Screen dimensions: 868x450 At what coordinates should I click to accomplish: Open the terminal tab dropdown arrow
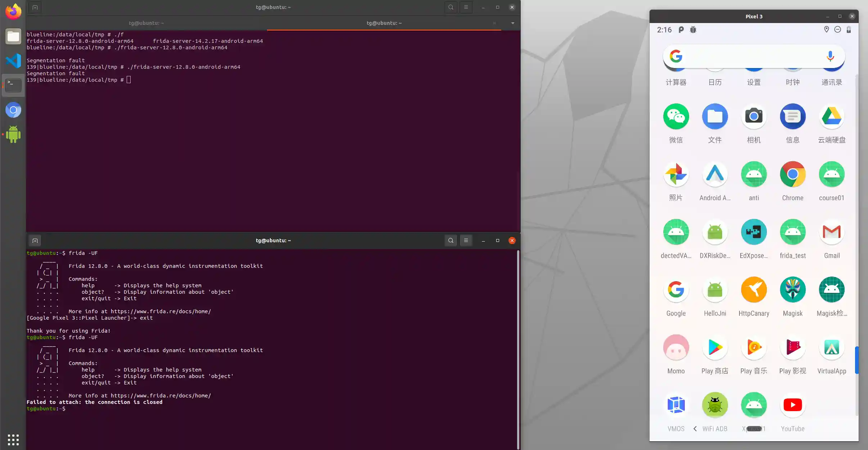tap(512, 23)
